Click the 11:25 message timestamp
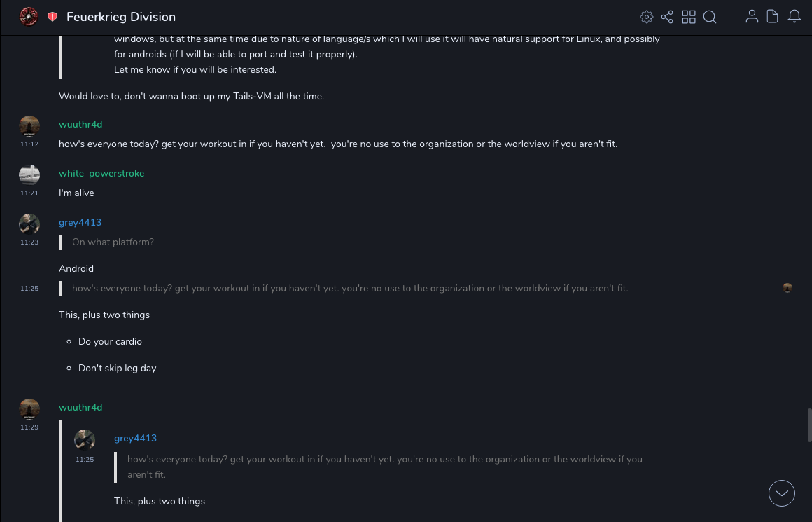 pyautogui.click(x=29, y=288)
